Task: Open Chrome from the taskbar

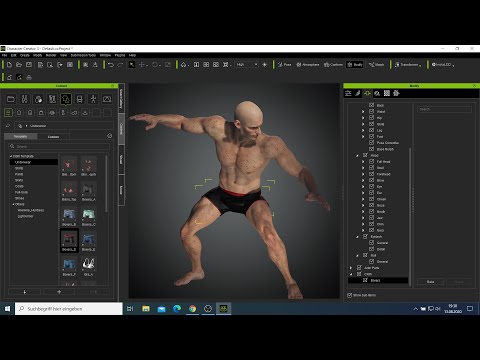Action: click(x=192, y=309)
